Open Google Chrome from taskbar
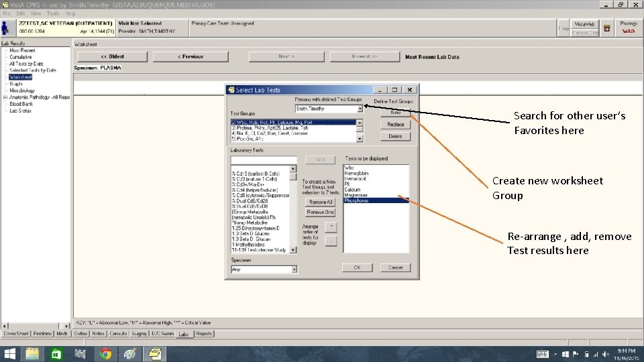Viewport: 644px width, 362px height. point(105,354)
